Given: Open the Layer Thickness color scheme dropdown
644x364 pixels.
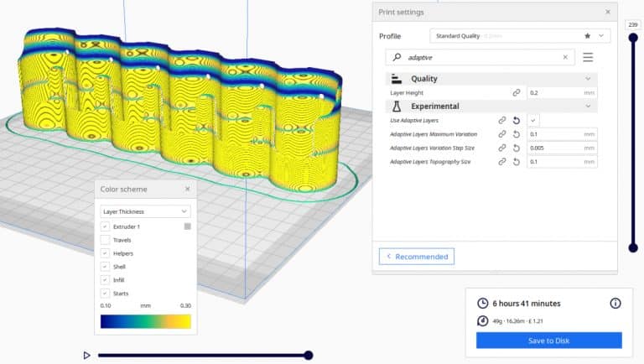Looking at the screenshot, I should click(145, 211).
